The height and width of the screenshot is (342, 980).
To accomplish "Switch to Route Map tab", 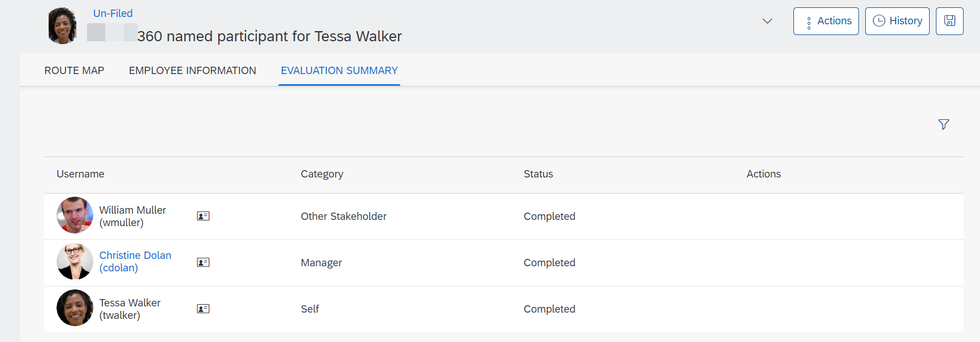I will coord(74,71).
